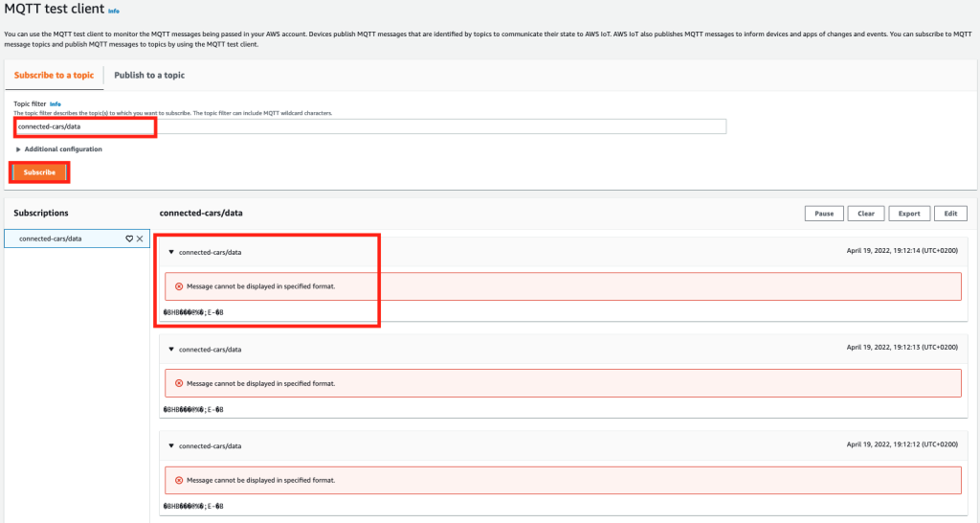Export the received messages
The image size is (980, 523).
909,214
